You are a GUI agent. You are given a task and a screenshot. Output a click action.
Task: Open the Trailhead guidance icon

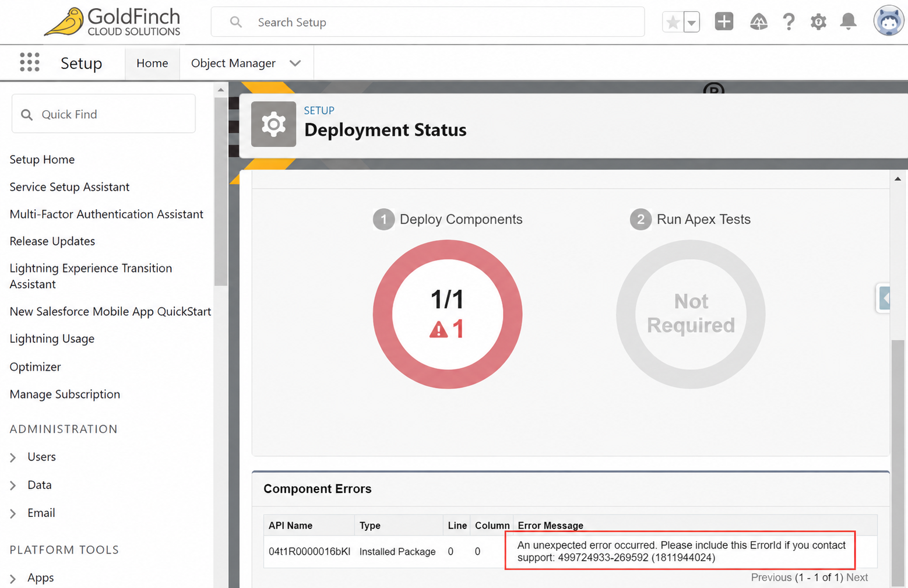click(758, 22)
